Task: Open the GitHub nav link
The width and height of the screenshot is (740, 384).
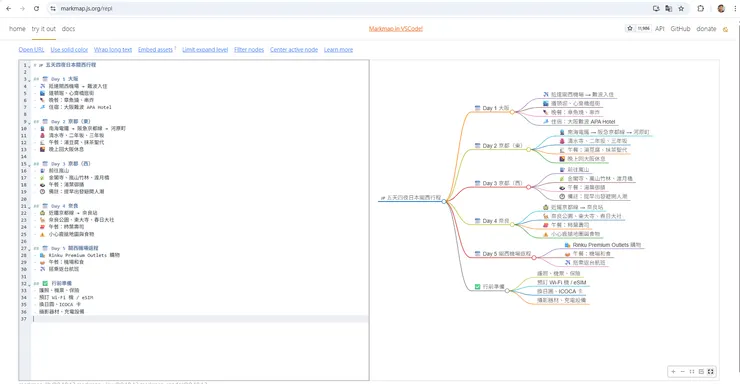Action: [x=681, y=29]
